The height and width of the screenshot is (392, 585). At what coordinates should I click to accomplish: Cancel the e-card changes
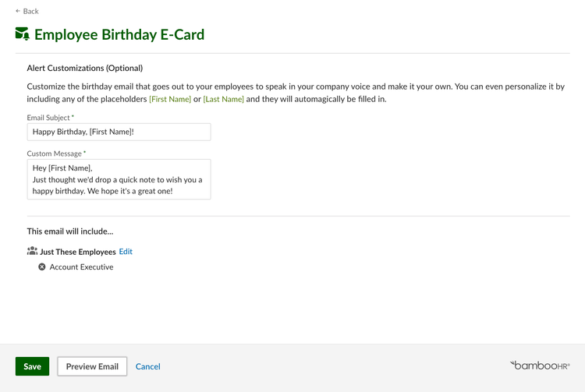tap(147, 366)
